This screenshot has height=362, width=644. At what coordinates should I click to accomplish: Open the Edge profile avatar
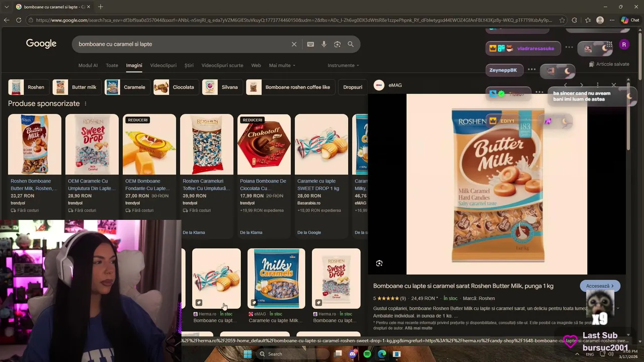600,20
